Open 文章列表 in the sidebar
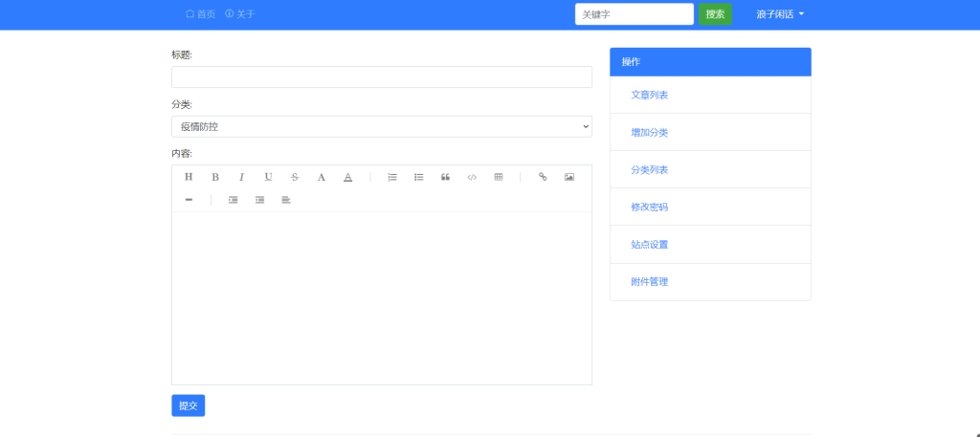This screenshot has height=437, width=980. [x=650, y=95]
